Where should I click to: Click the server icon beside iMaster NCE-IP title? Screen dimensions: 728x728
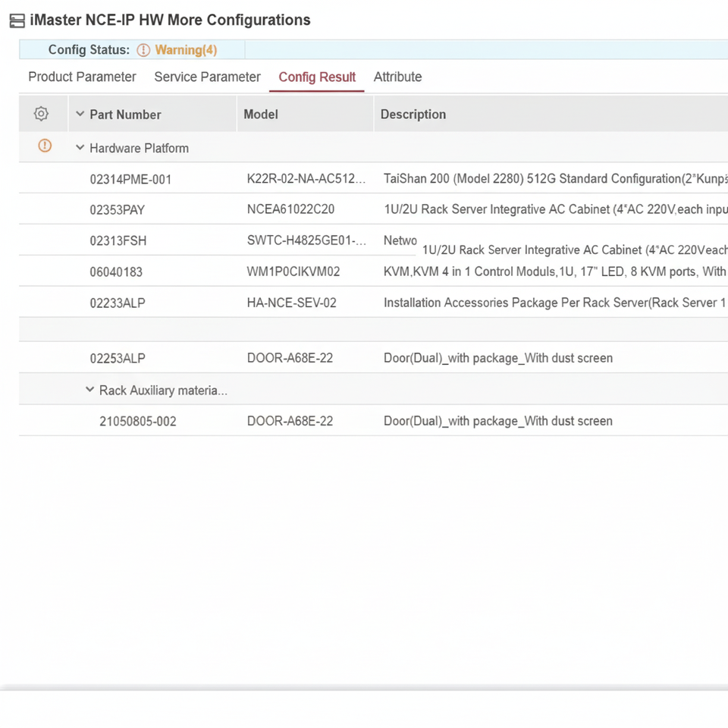pos(17,21)
